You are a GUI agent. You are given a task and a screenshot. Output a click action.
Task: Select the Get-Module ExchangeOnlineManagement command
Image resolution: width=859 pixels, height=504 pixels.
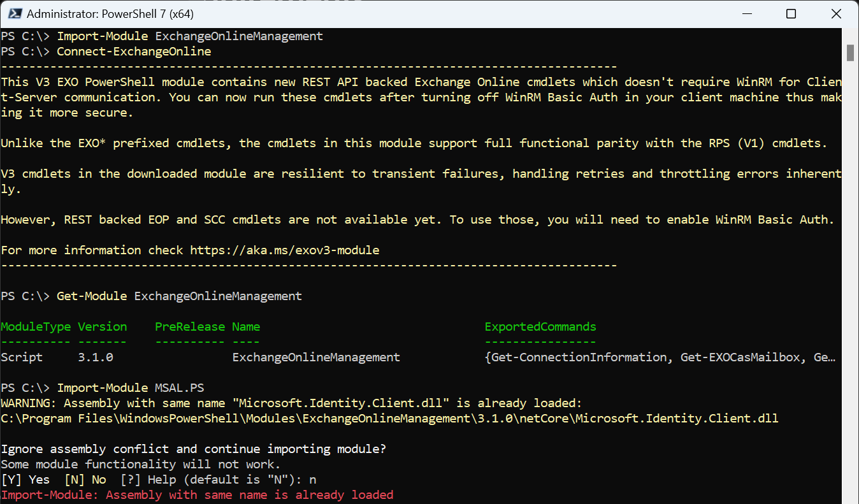tap(179, 296)
